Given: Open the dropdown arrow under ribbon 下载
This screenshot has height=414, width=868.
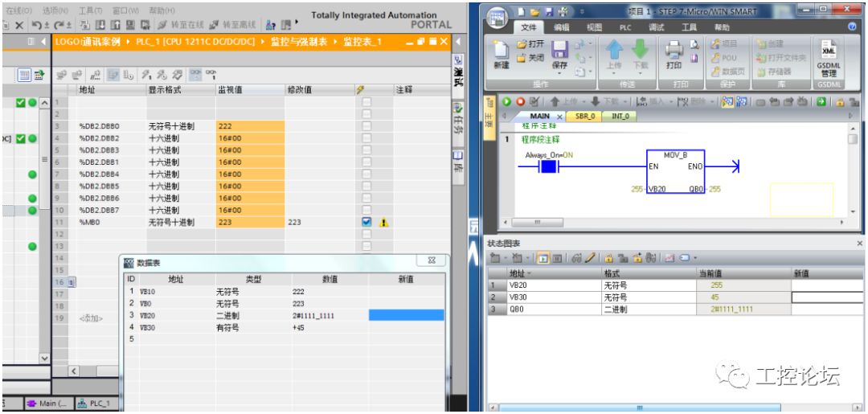Looking at the screenshot, I should coord(640,74).
